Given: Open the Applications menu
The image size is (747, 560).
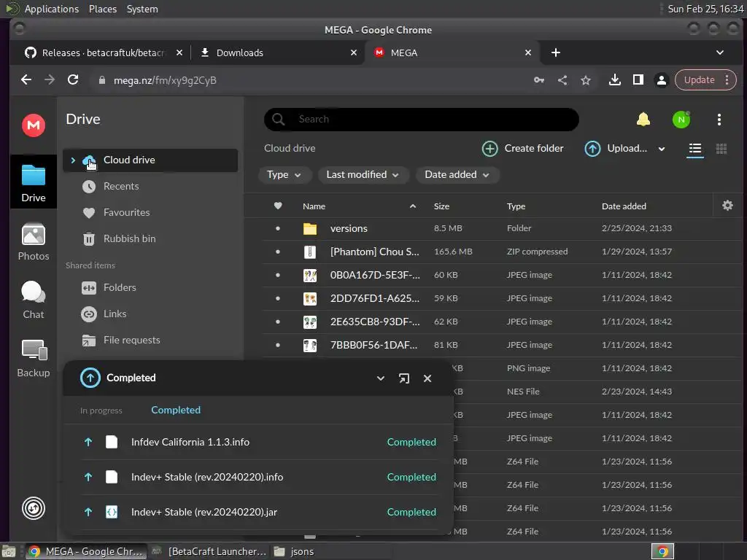Looking at the screenshot, I should point(52,9).
